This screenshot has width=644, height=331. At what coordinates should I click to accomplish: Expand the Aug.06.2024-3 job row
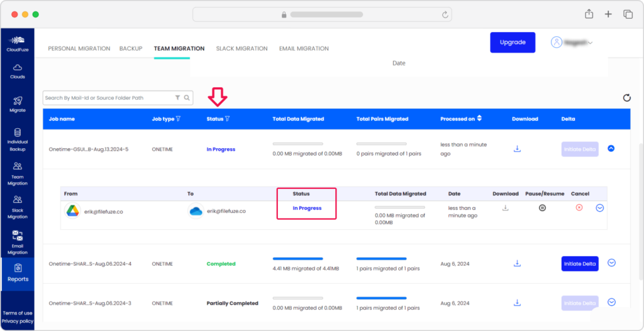pyautogui.click(x=611, y=302)
